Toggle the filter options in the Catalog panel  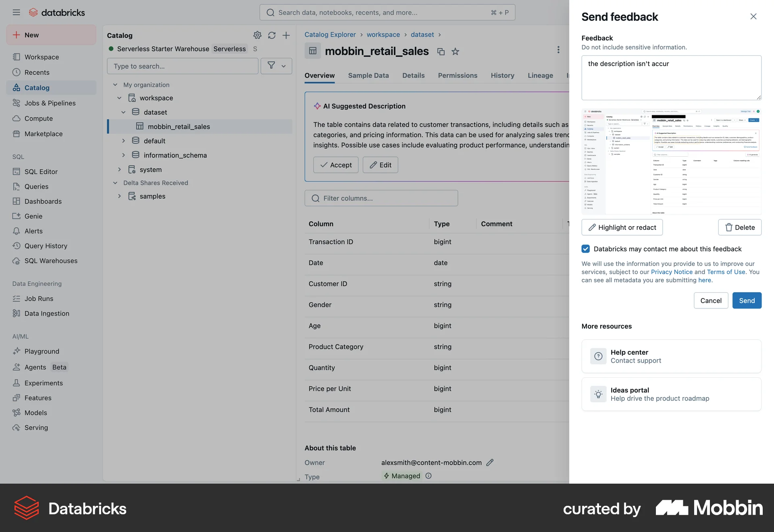(276, 66)
